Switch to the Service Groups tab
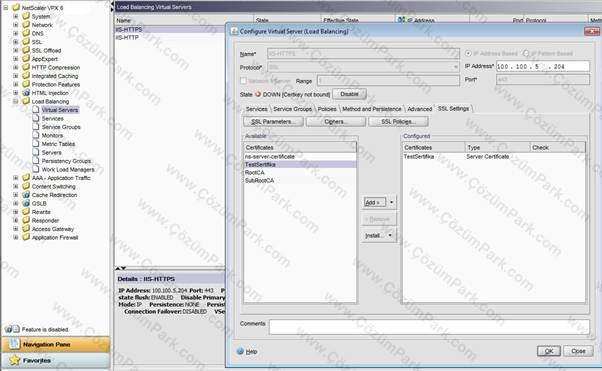The width and height of the screenshot is (602, 371). point(293,109)
